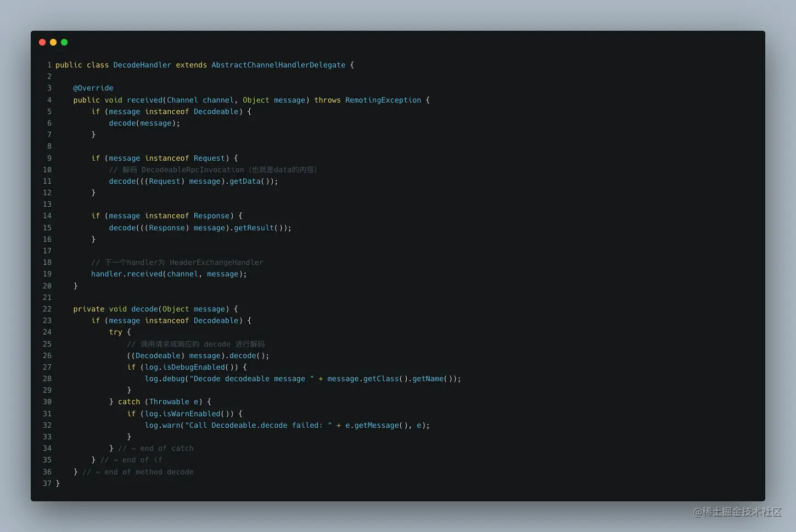The width and height of the screenshot is (796, 532).
Task: Click the @Override annotation
Action: pos(93,88)
